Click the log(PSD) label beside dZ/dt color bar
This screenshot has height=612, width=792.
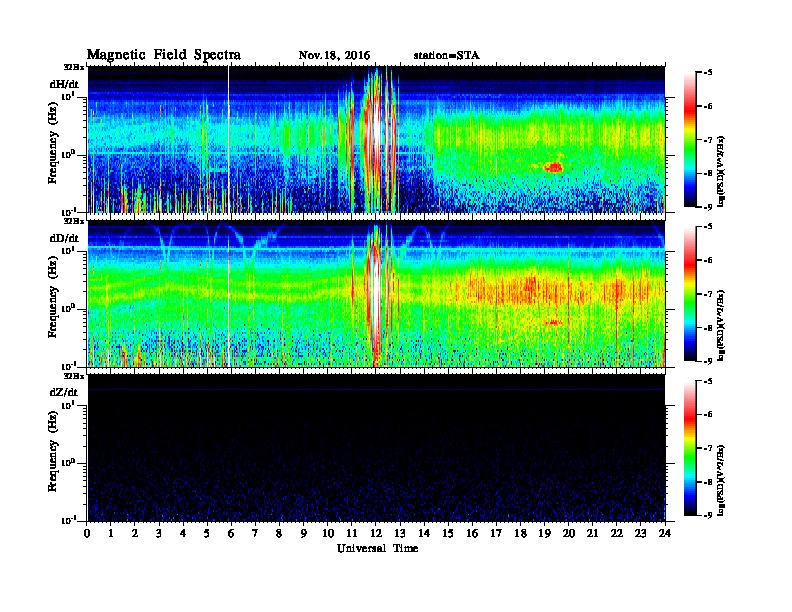pyautogui.click(x=721, y=480)
